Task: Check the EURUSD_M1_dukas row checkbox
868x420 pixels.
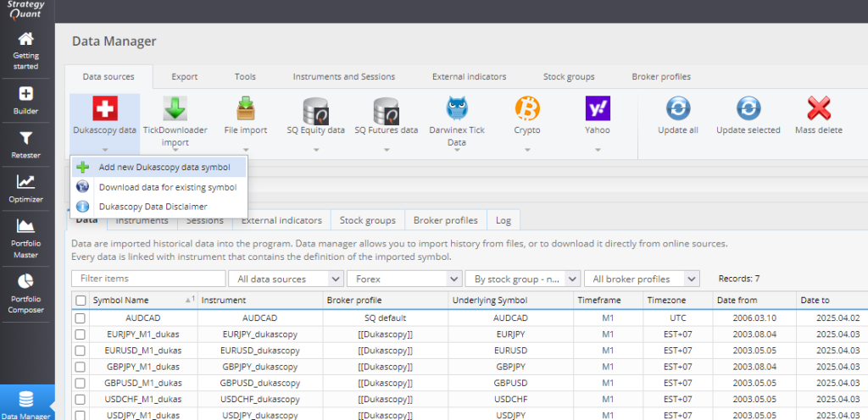Action: point(81,350)
